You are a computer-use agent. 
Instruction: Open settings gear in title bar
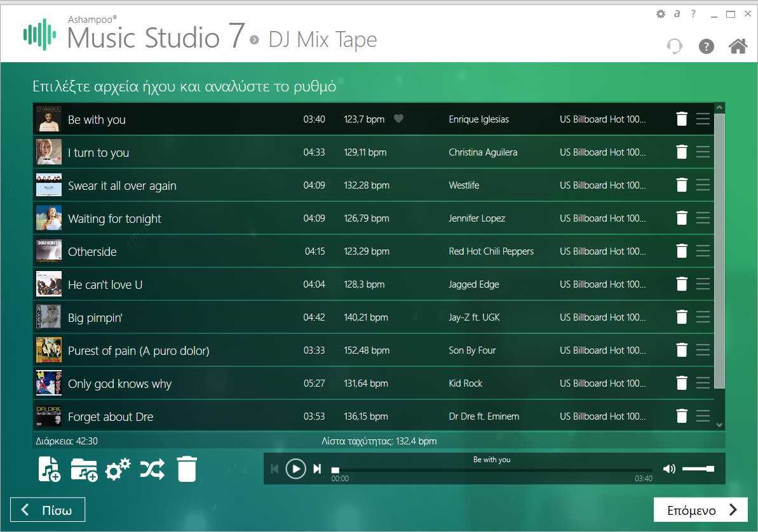click(x=660, y=14)
